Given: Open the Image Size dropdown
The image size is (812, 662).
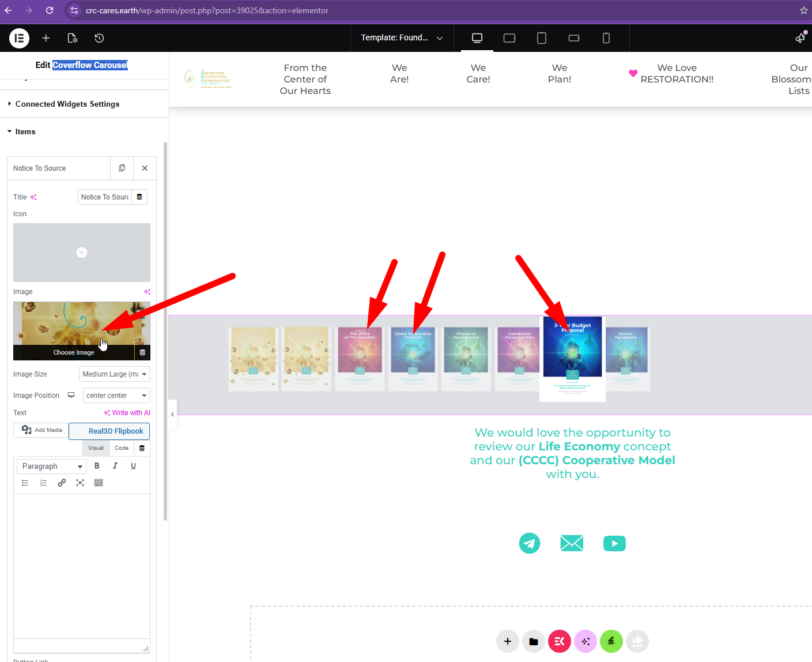Looking at the screenshot, I should [115, 374].
